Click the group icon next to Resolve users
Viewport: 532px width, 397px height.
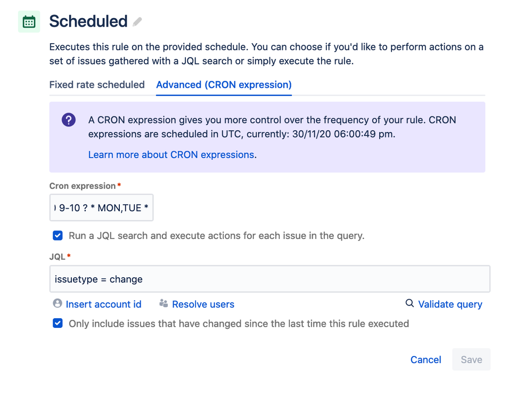[162, 304]
